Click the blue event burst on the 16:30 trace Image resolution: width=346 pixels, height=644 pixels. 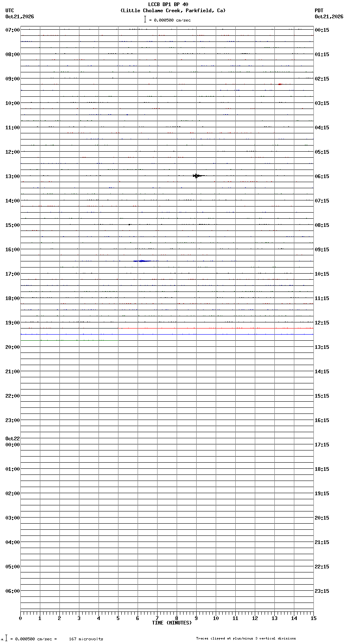pos(142,261)
